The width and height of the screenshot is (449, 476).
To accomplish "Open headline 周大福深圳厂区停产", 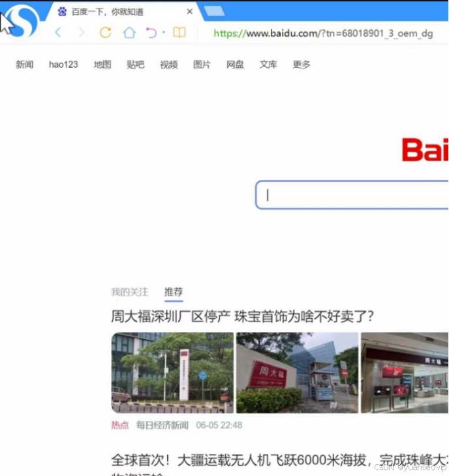I will (242, 316).
